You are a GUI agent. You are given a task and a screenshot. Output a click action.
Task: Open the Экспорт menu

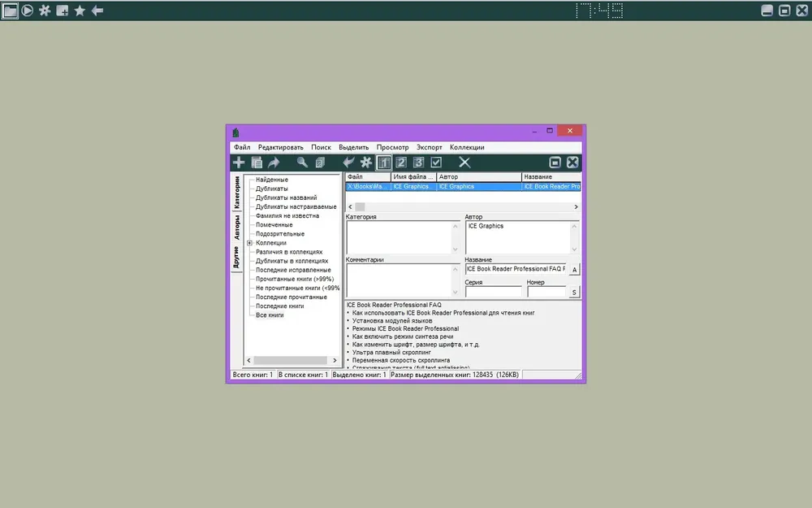430,147
